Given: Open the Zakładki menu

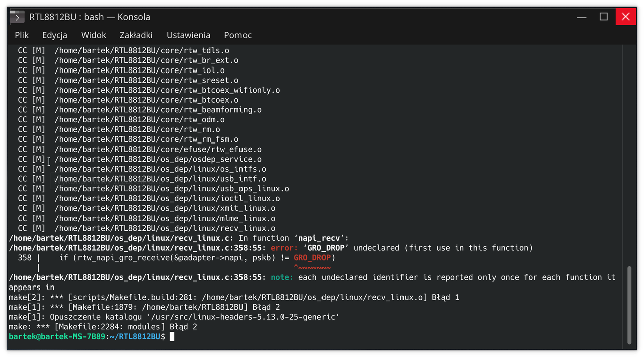Looking at the screenshot, I should point(136,35).
